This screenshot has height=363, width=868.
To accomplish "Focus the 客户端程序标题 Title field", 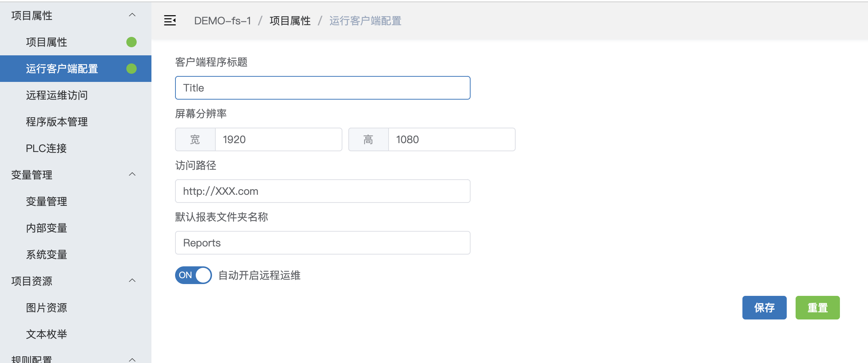I will click(x=322, y=88).
